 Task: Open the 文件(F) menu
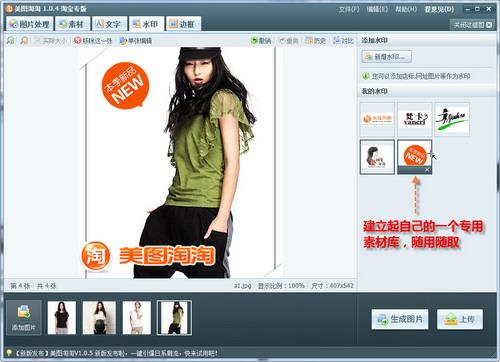click(349, 9)
